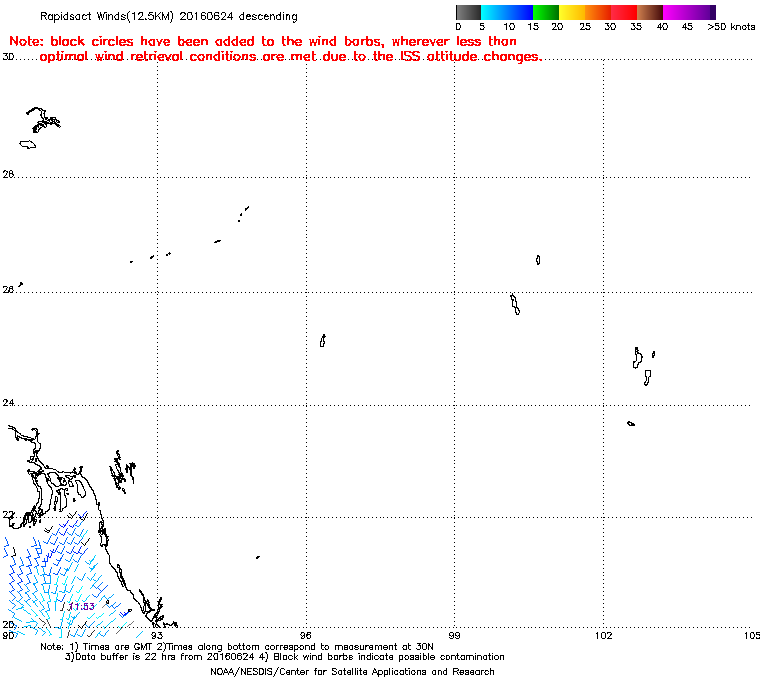Click the '99' longitude axis label

pyautogui.click(x=454, y=635)
